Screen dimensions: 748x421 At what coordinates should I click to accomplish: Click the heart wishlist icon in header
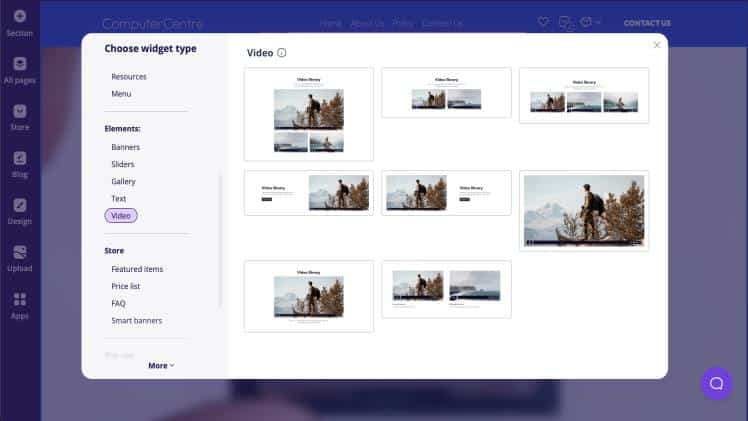[543, 21]
